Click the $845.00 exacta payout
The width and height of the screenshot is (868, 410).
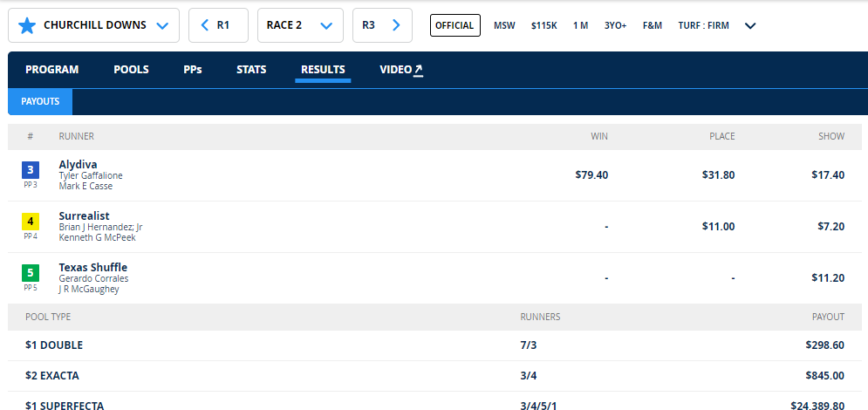[x=825, y=376]
